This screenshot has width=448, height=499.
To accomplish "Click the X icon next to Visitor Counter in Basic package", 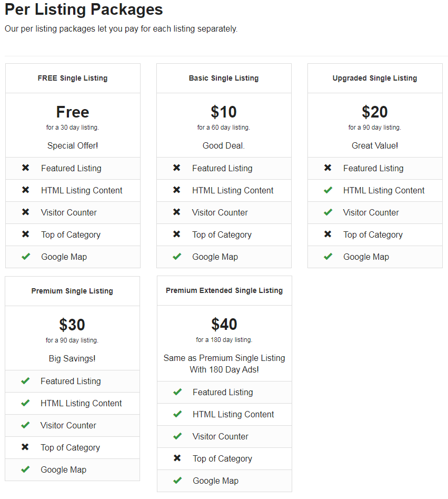I will 176,212.
